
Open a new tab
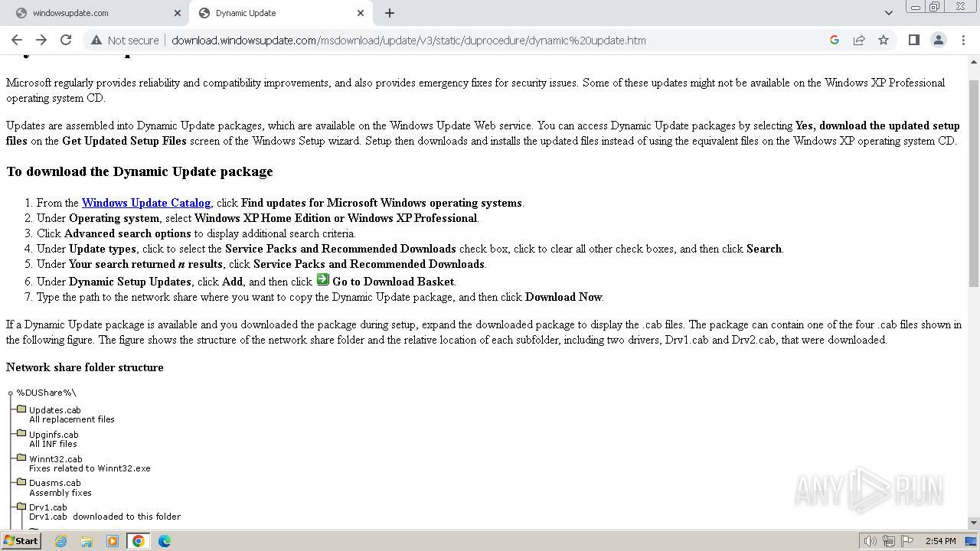pos(390,13)
